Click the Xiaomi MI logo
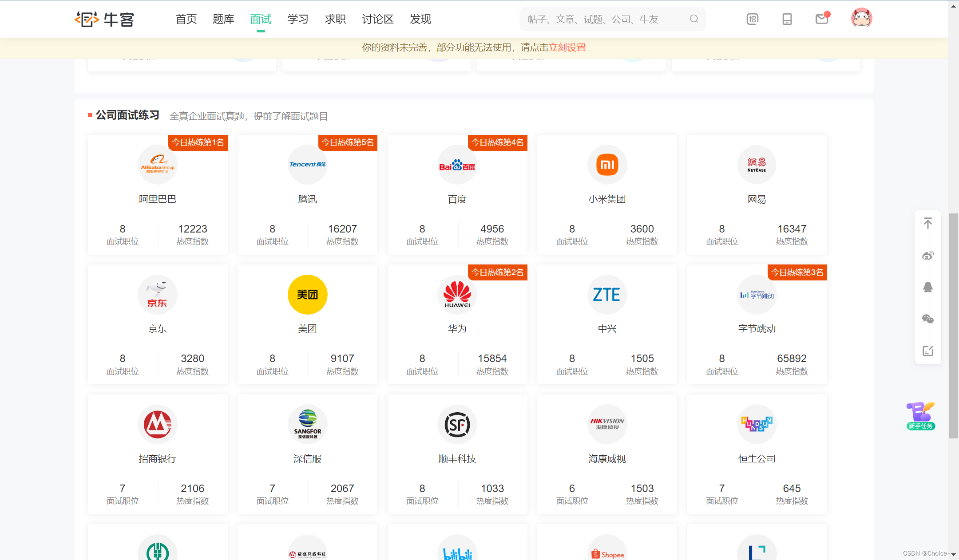Image resolution: width=959 pixels, height=560 pixels. coord(607,165)
